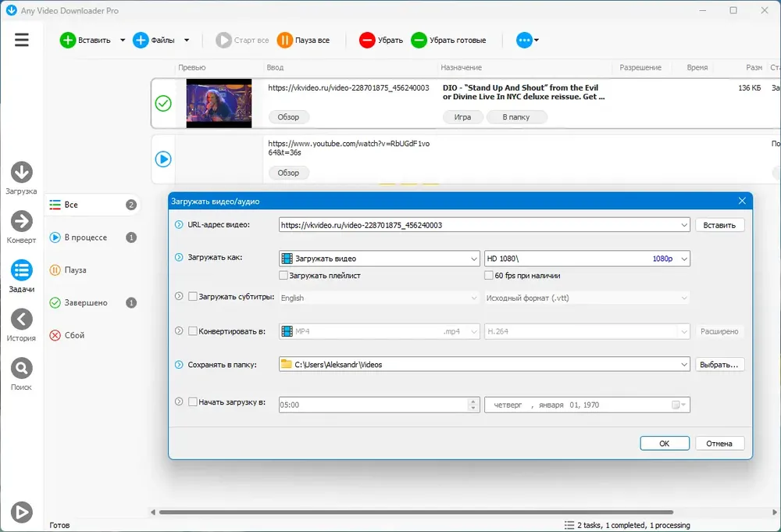Enable the 60 fps при наличии checkbox
The image size is (781, 532).
489,275
